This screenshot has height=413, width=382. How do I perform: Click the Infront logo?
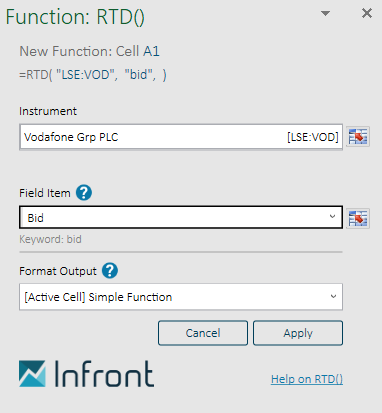86,374
